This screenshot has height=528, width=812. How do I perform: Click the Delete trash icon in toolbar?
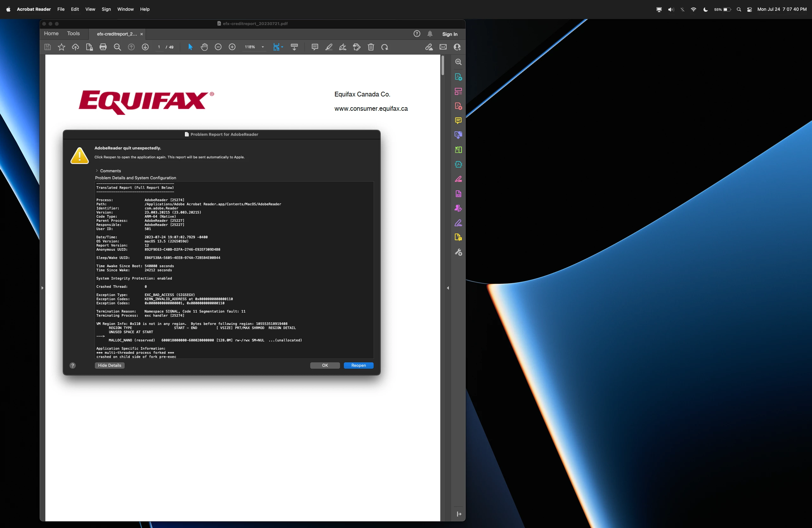pyautogui.click(x=371, y=47)
